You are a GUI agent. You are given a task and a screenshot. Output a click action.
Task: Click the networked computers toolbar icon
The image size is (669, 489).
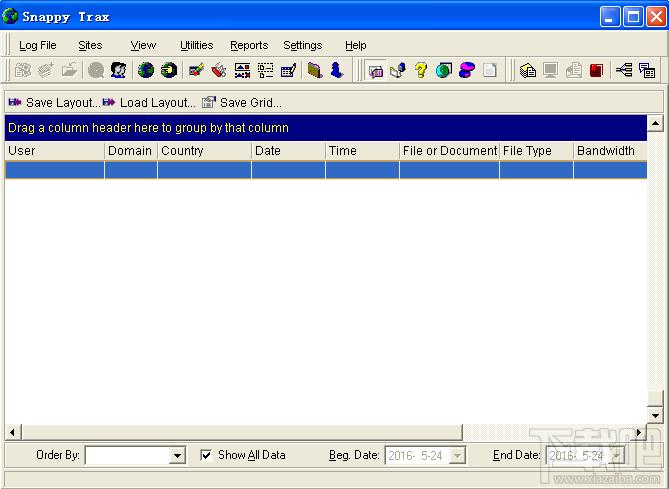tap(398, 70)
